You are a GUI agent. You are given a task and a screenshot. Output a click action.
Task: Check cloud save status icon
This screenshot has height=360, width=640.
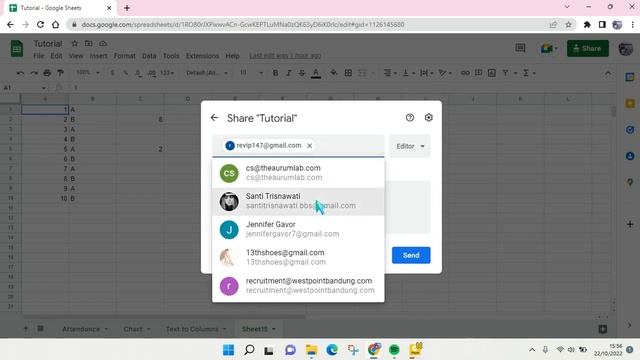[103, 43]
